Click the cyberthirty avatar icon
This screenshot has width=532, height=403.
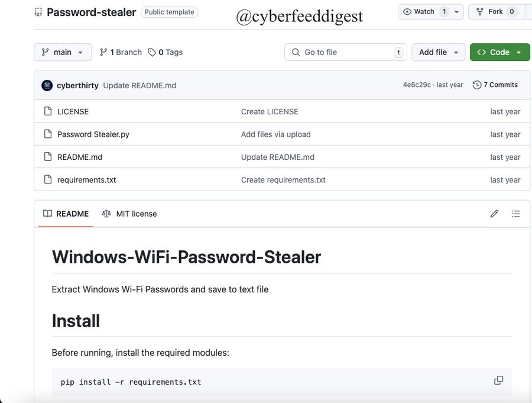pyautogui.click(x=47, y=85)
